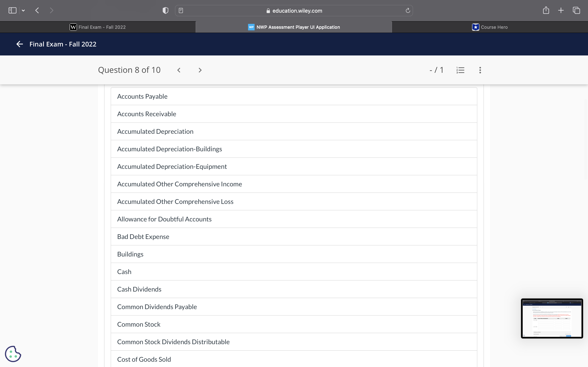Select Cash Dividends from the account list
Image resolution: width=588 pixels, height=367 pixels.
pyautogui.click(x=139, y=289)
